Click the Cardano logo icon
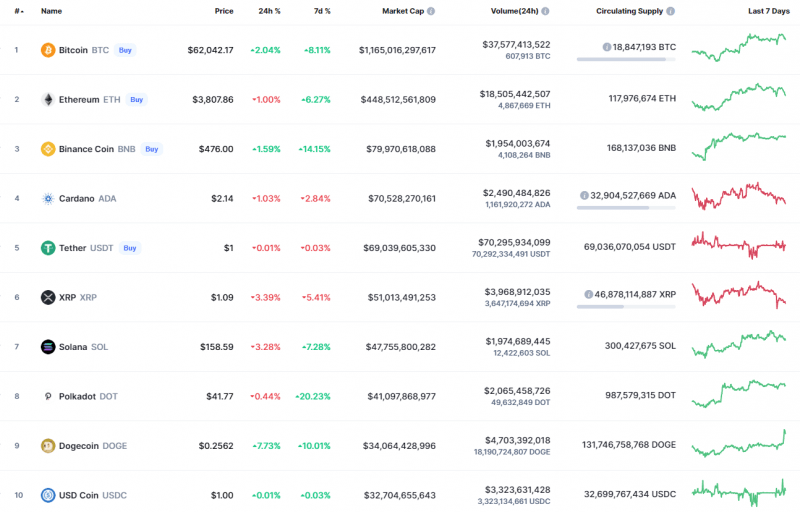 [48, 198]
